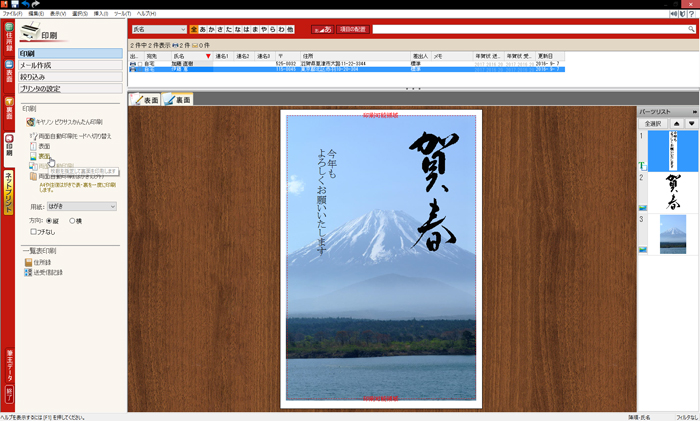700x421 pixels.
Task: Open the 氏名 search field dropdown
Action: 182,30
